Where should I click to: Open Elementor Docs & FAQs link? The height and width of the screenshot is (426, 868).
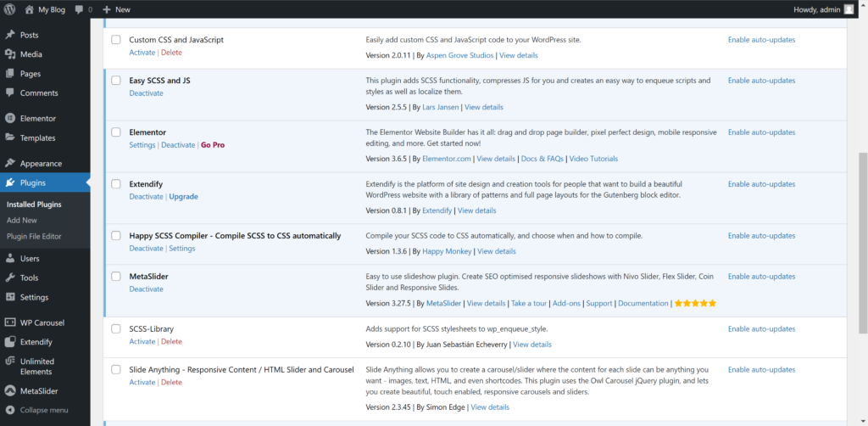pos(542,159)
